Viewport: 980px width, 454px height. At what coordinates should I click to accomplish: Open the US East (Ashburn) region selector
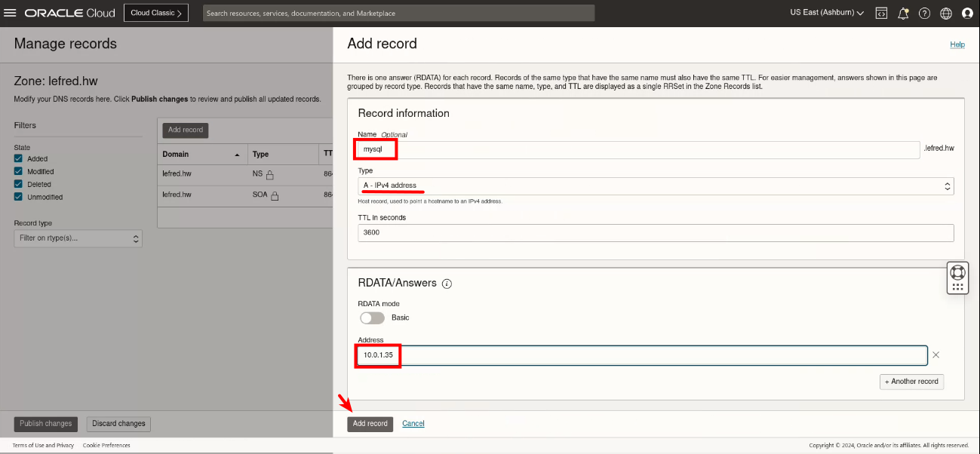[x=827, y=13]
